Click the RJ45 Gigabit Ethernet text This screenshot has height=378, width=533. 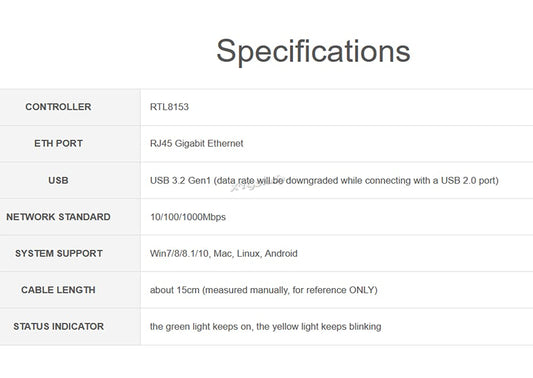click(196, 143)
